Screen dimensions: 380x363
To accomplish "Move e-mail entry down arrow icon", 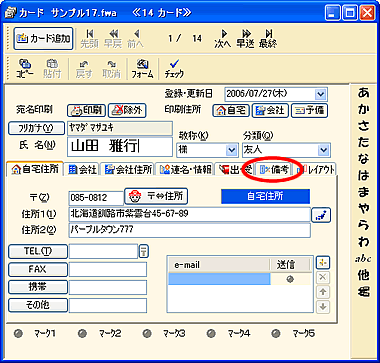I will [x=322, y=307].
